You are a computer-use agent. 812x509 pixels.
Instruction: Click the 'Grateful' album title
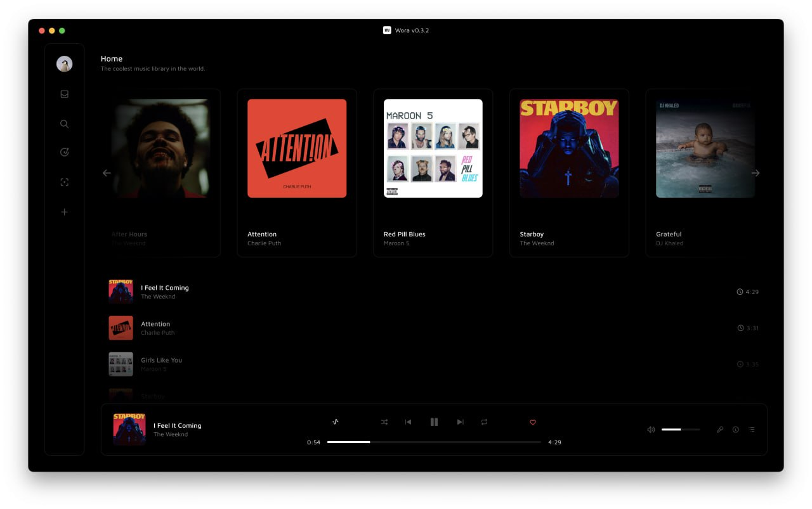tap(669, 234)
